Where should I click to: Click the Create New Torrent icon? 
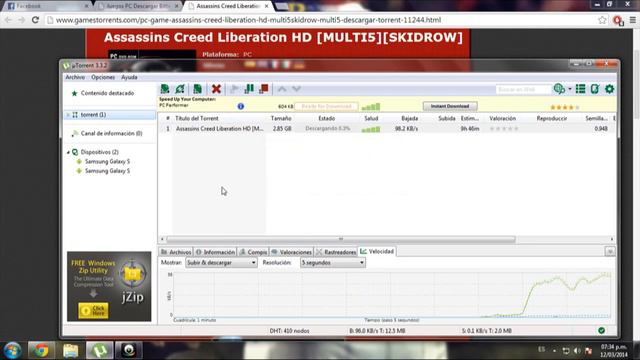coord(198,89)
